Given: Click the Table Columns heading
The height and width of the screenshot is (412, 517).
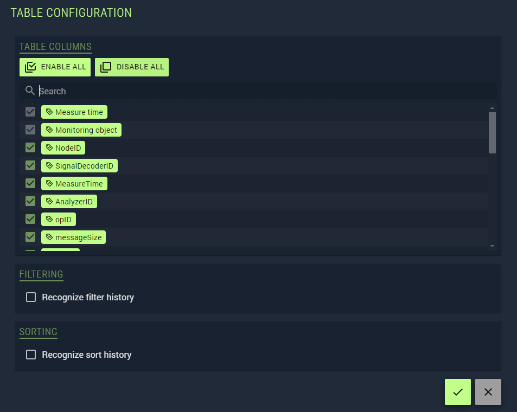Looking at the screenshot, I should coord(55,47).
